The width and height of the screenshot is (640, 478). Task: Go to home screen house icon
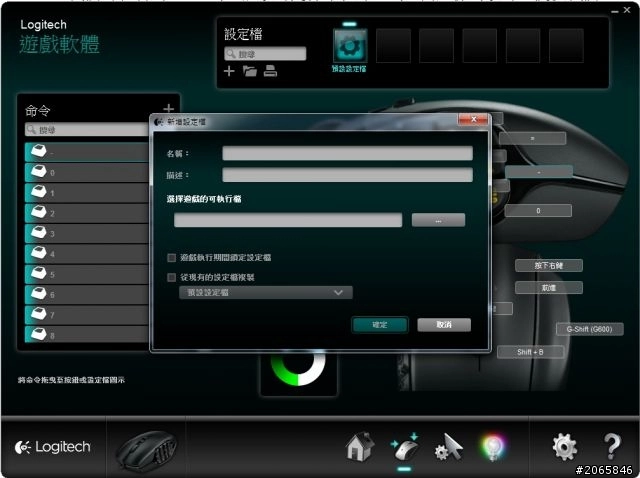click(x=360, y=446)
